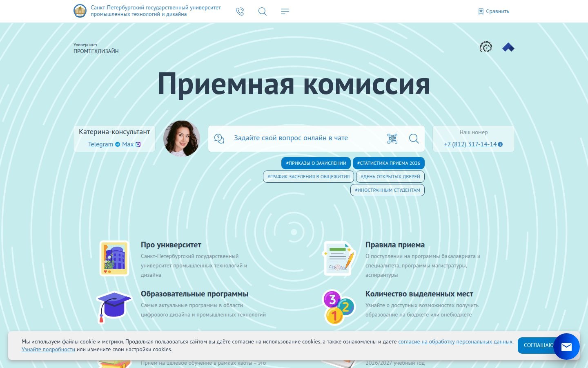The width and height of the screenshot is (588, 368).
Task: Click the Telegram paper-plane icon
Action: click(118, 144)
